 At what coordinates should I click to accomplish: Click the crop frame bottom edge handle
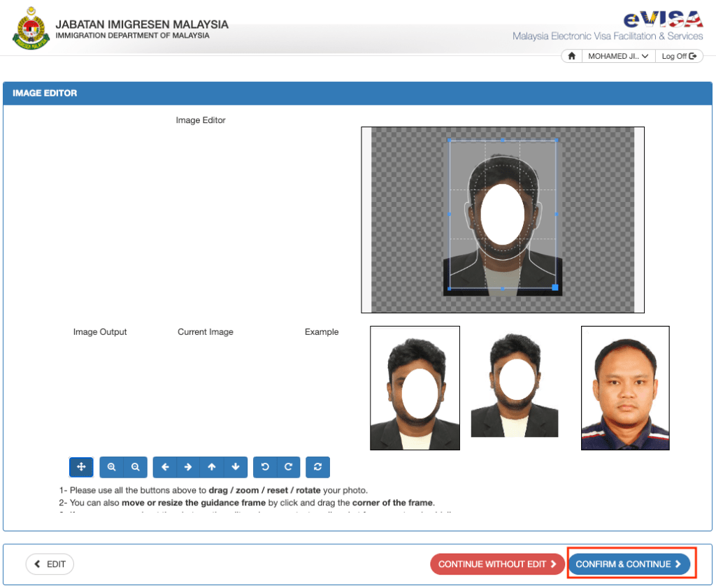(x=502, y=289)
